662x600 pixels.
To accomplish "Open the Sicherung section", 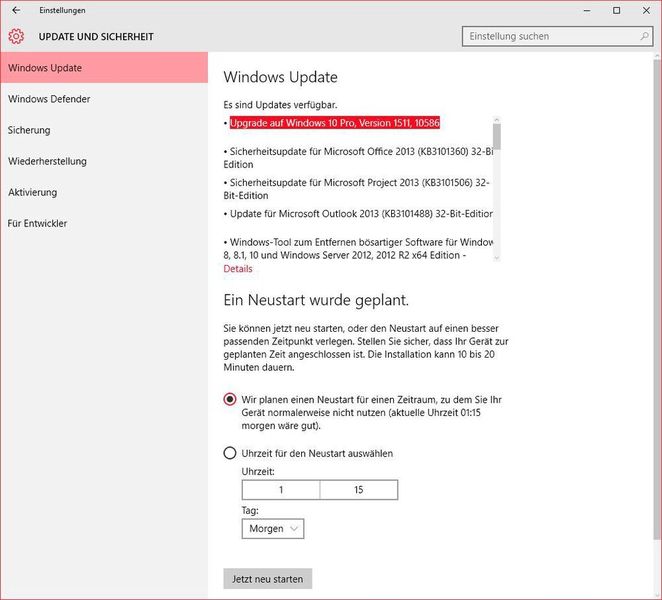I will 104,130.
